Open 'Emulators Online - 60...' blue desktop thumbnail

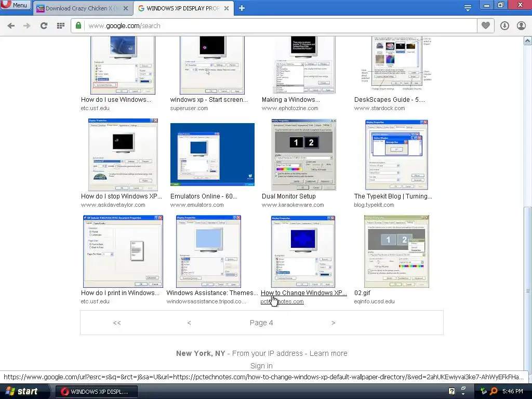[x=212, y=155]
